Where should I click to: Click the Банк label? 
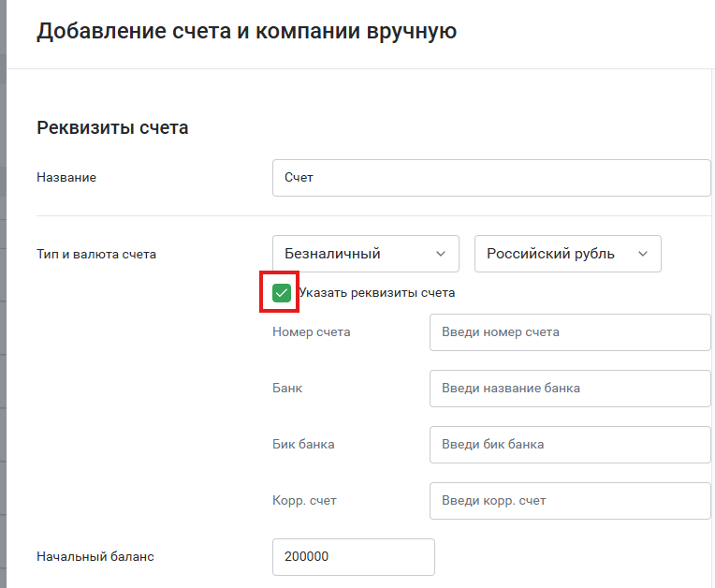point(287,389)
